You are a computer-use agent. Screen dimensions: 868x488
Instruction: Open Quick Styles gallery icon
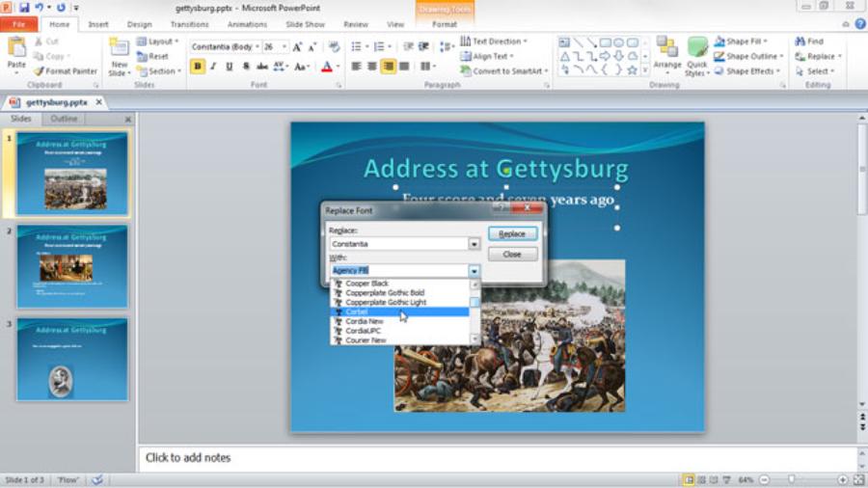697,47
